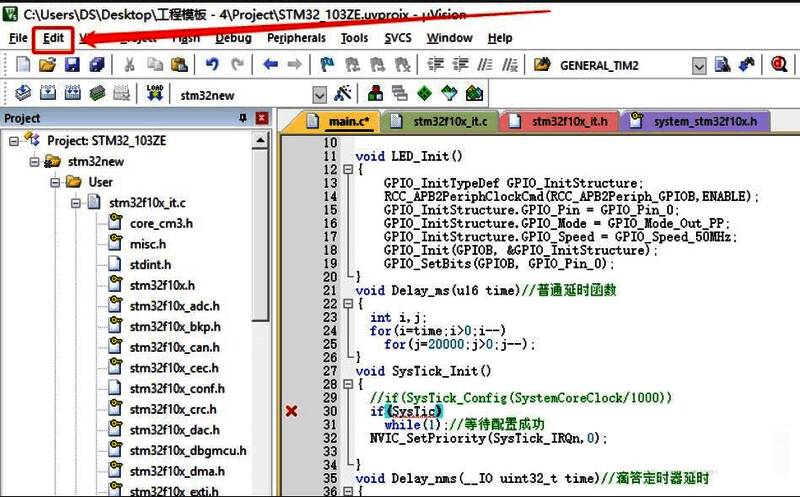Open Options for Target magic wand icon
This screenshot has height=497, width=800.
[344, 94]
